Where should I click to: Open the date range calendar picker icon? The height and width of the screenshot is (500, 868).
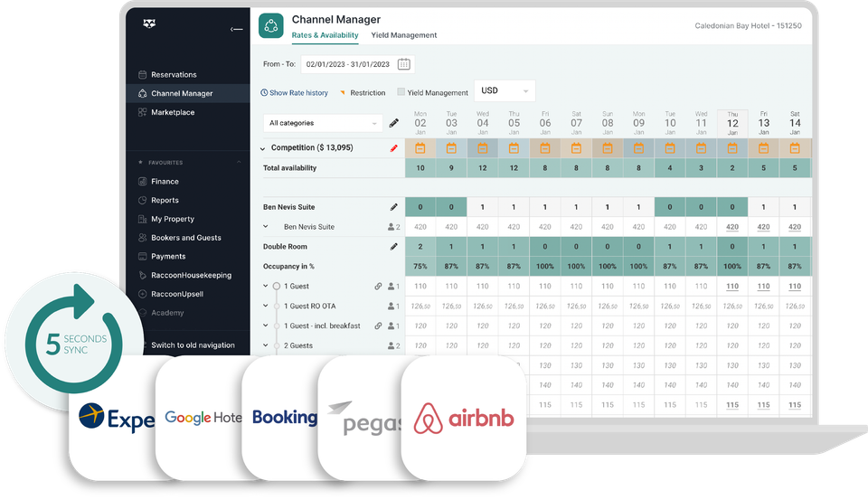point(404,64)
